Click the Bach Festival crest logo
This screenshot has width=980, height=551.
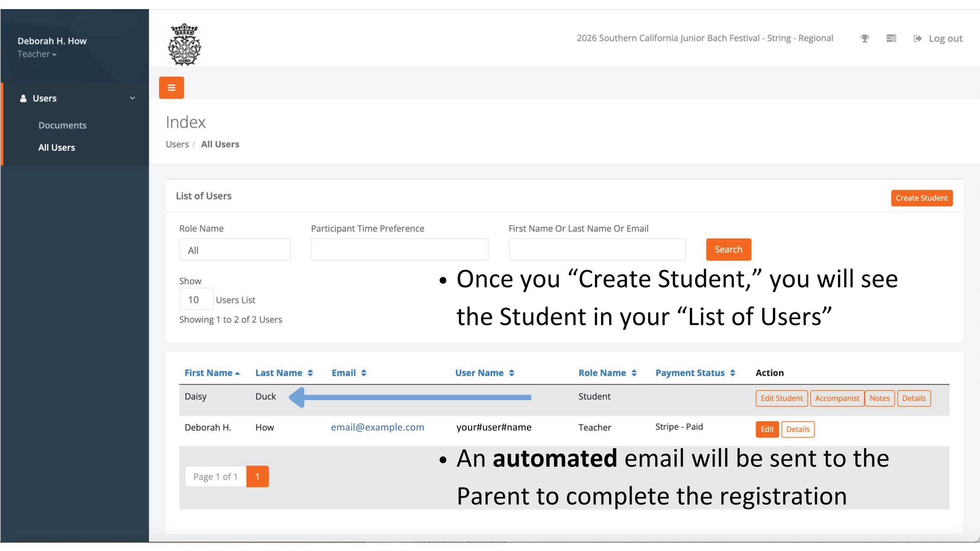[185, 45]
